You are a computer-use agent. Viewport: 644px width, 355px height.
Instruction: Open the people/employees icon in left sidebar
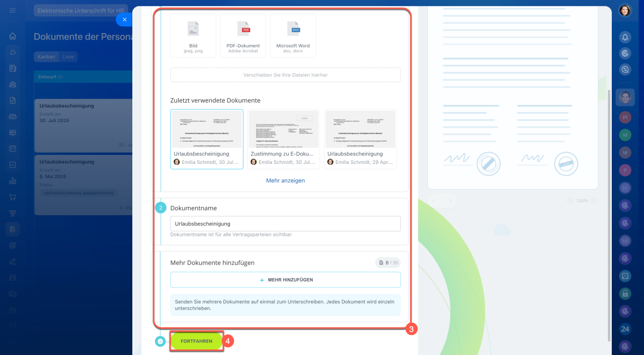tap(13, 84)
